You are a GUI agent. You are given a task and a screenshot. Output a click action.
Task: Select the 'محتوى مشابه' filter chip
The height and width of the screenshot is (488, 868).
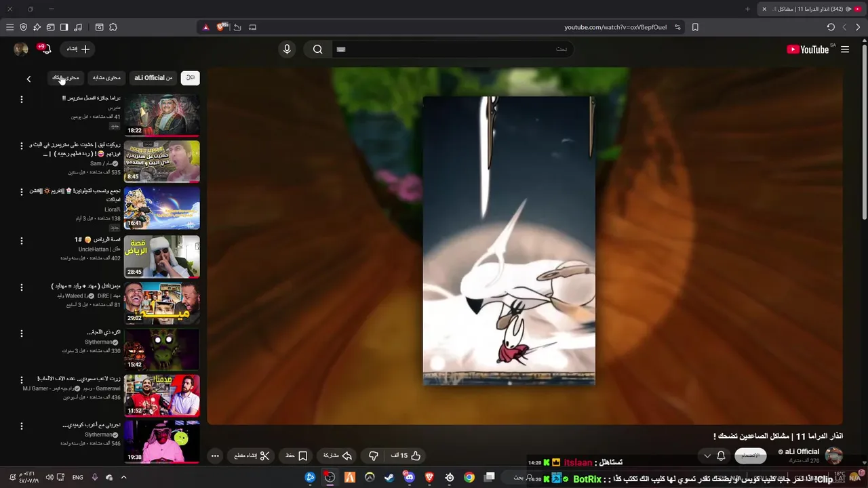(106, 78)
